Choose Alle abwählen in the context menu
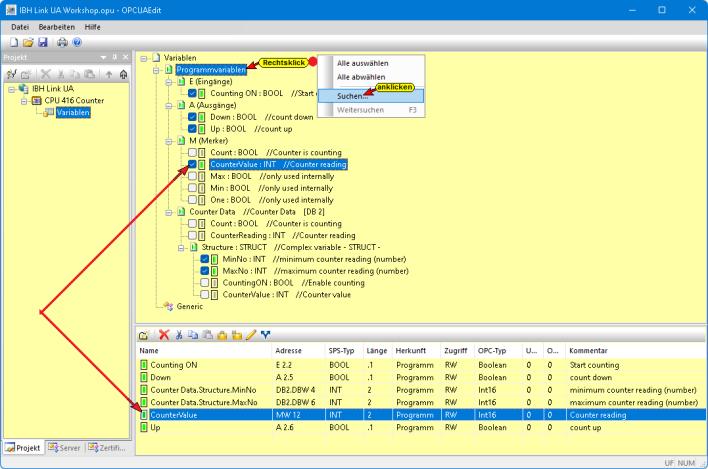This screenshot has width=708, height=469. click(371, 77)
